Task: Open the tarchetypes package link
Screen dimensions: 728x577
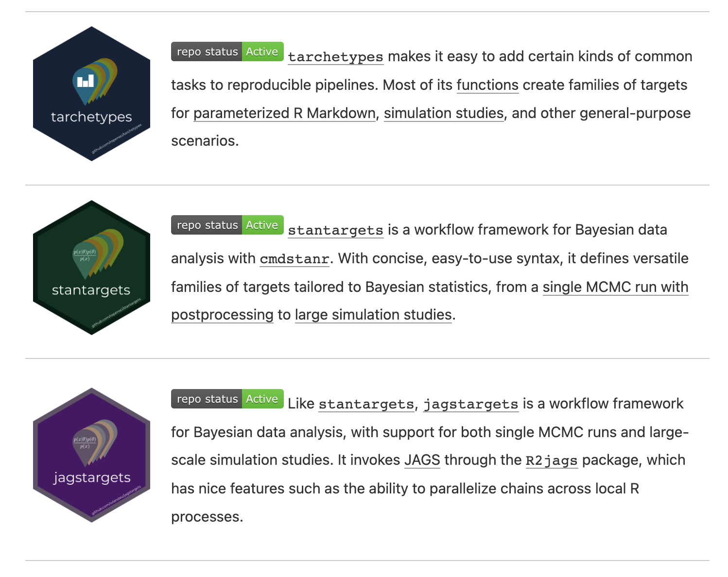Action: pyautogui.click(x=335, y=57)
